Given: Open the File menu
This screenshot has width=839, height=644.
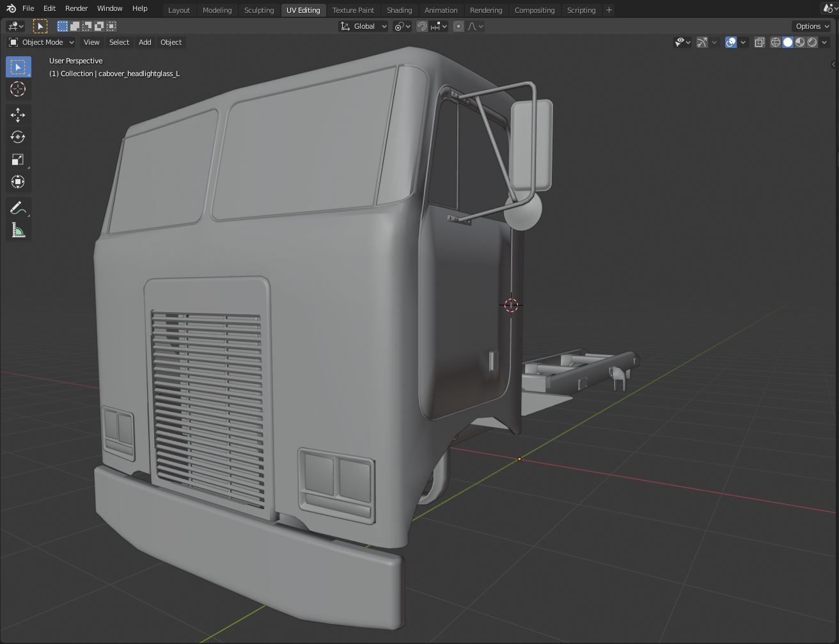Looking at the screenshot, I should pyautogui.click(x=28, y=8).
